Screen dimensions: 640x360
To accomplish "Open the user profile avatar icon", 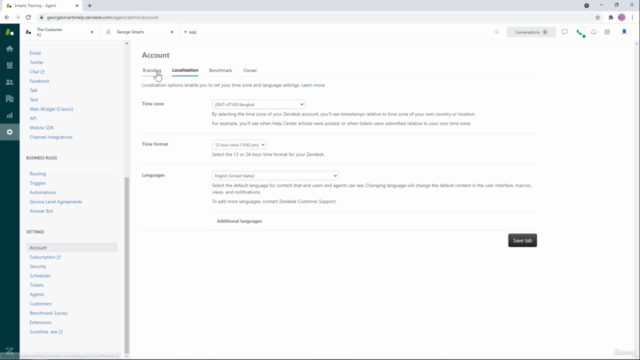I will (x=624, y=32).
